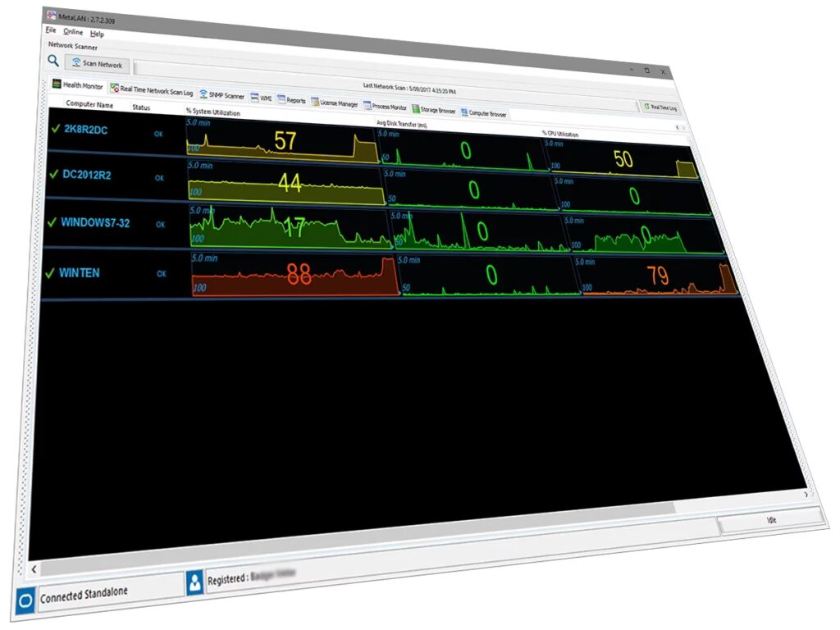Switch to Real Time Network Scan Log tab
This screenshot has height=630, width=840.
click(152, 90)
